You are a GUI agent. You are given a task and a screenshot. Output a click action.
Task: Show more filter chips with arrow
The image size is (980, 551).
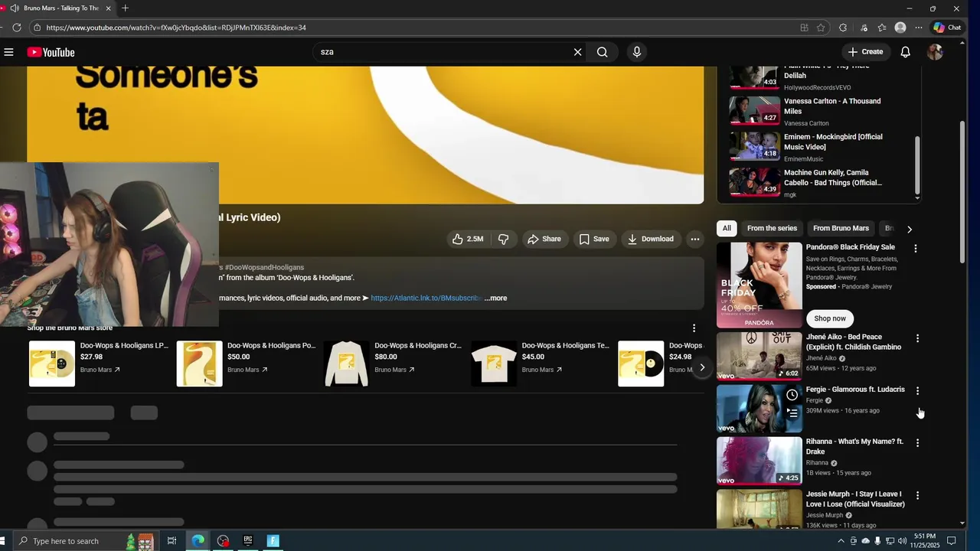(909, 229)
